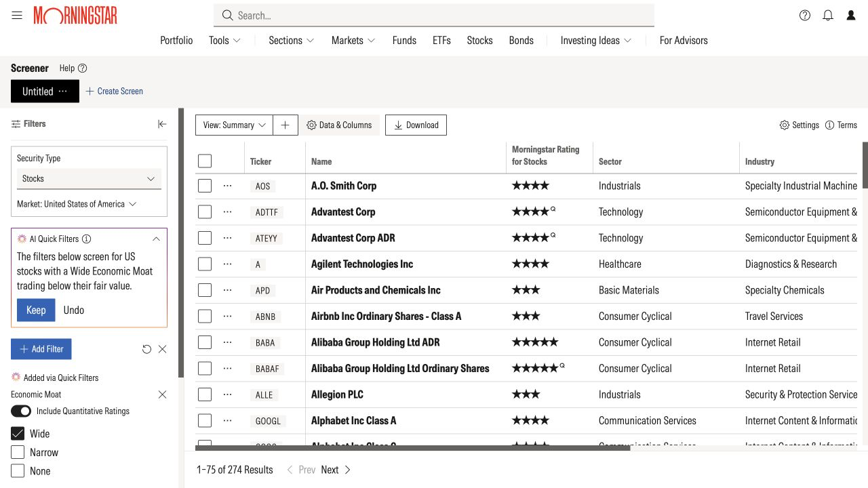Open Settings in the table toolbar

click(x=800, y=125)
